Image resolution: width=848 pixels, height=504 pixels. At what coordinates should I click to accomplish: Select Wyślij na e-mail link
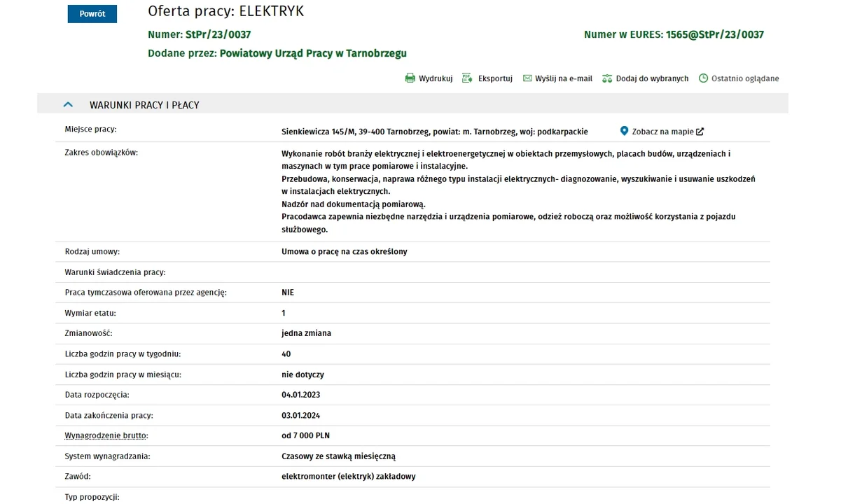pyautogui.click(x=564, y=78)
